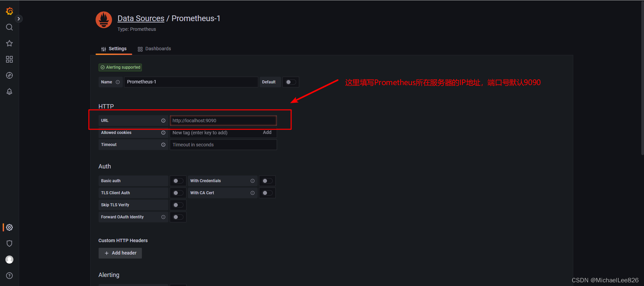This screenshot has width=644, height=286.
Task: Open the Explore compass icon
Action: point(9,75)
